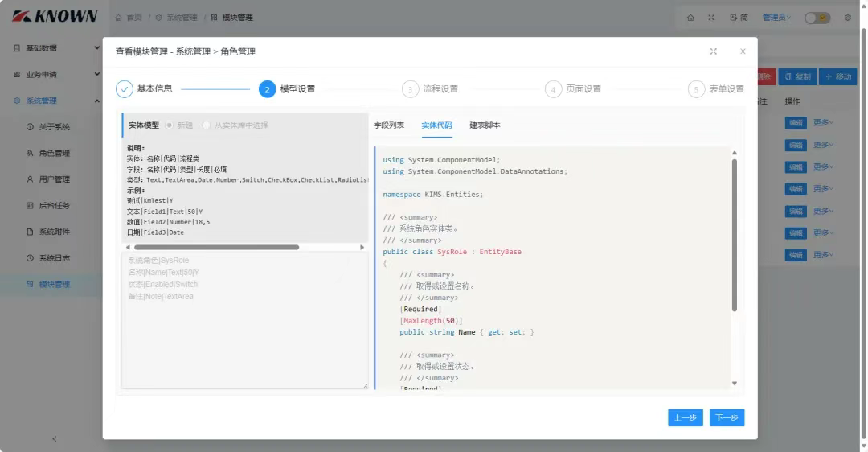This screenshot has height=452, width=868.
Task: Toggle the theme switch in header
Action: click(817, 18)
